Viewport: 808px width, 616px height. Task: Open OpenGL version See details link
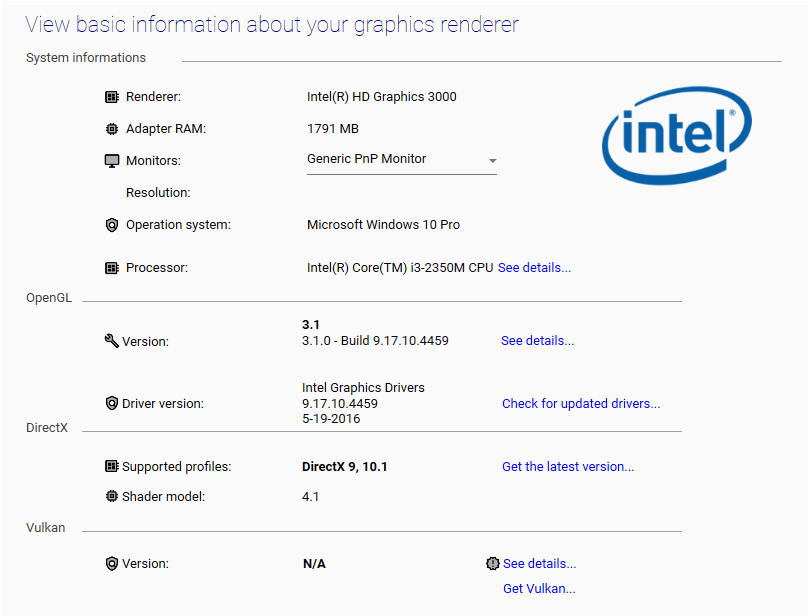point(537,341)
